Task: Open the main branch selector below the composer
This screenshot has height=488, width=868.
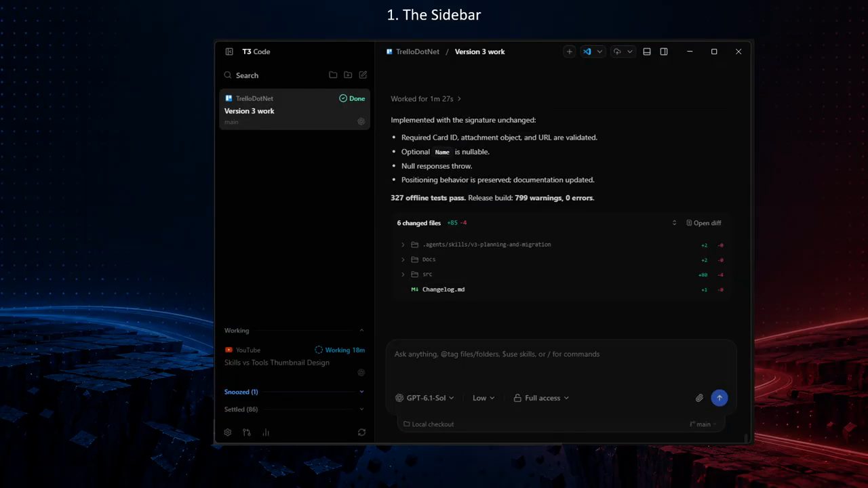Action: [703, 424]
